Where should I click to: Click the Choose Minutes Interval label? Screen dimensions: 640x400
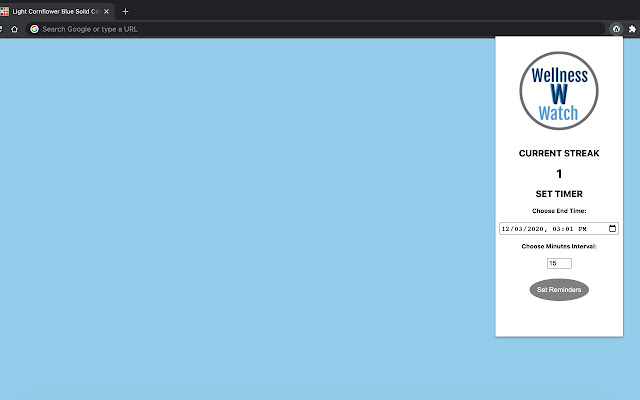pyautogui.click(x=559, y=246)
